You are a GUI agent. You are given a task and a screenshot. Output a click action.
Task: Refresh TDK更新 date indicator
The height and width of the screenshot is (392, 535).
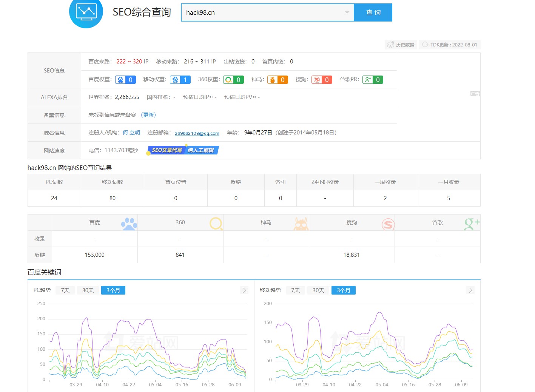point(450,45)
